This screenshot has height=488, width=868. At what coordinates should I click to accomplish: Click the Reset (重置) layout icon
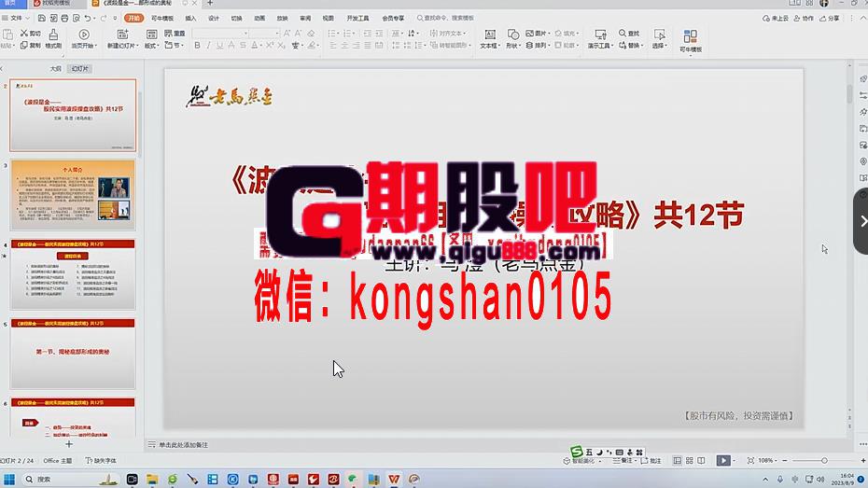(168, 34)
